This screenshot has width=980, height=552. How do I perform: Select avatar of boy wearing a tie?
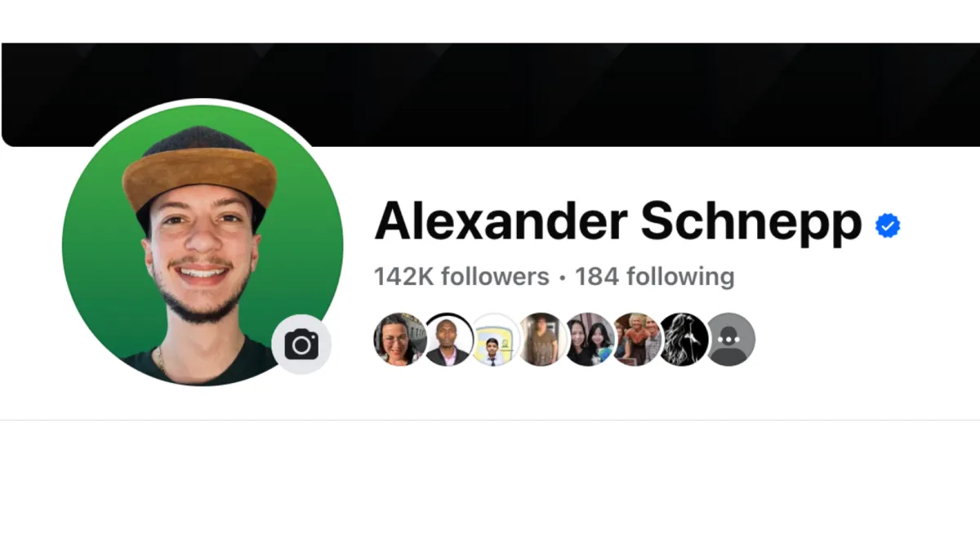494,340
